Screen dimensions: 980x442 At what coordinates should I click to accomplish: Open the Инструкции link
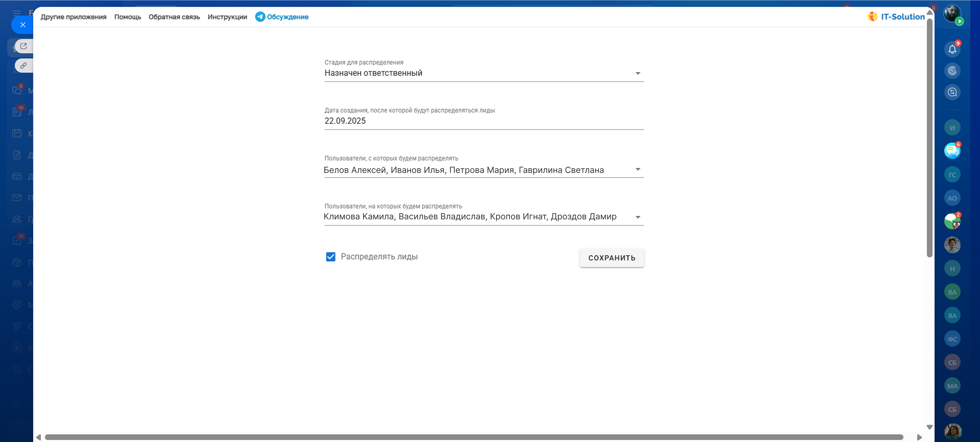pyautogui.click(x=227, y=17)
